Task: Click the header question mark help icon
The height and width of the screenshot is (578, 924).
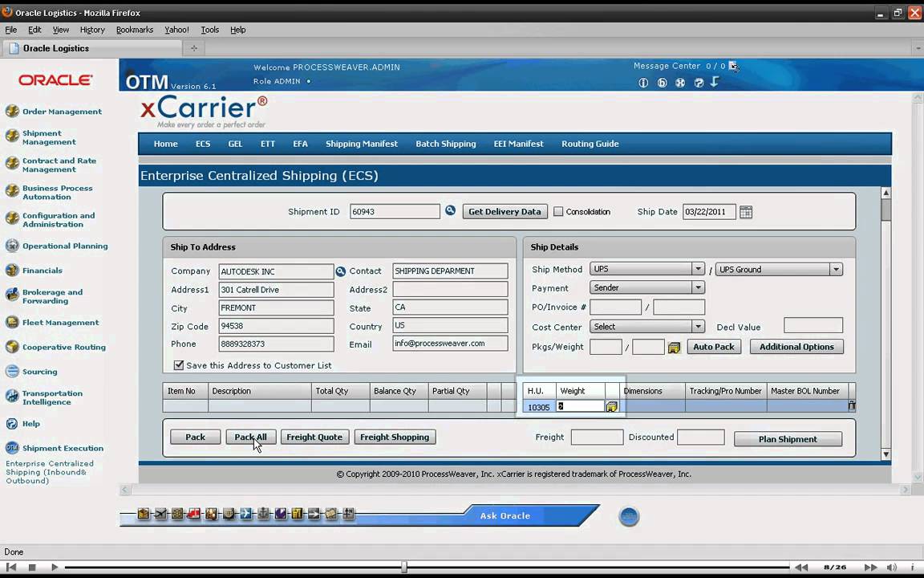Action: [699, 83]
